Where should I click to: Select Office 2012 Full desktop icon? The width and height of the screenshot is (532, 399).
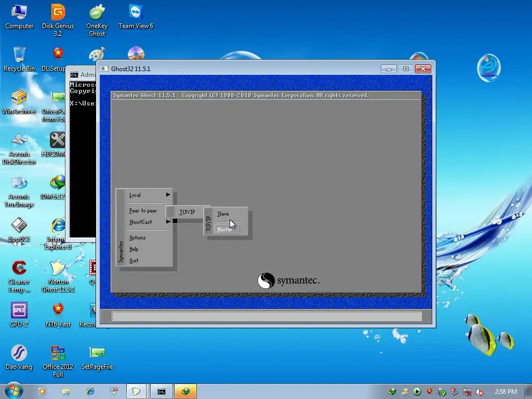pos(58,362)
